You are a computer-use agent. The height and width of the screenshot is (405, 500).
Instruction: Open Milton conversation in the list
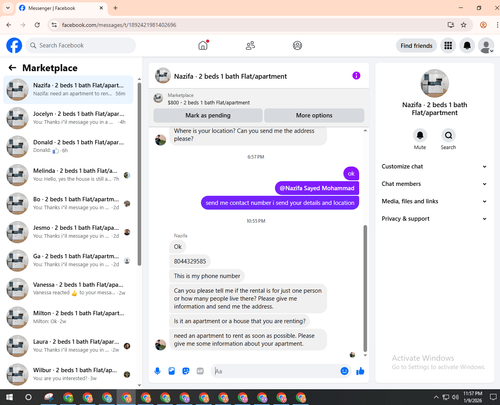68,317
